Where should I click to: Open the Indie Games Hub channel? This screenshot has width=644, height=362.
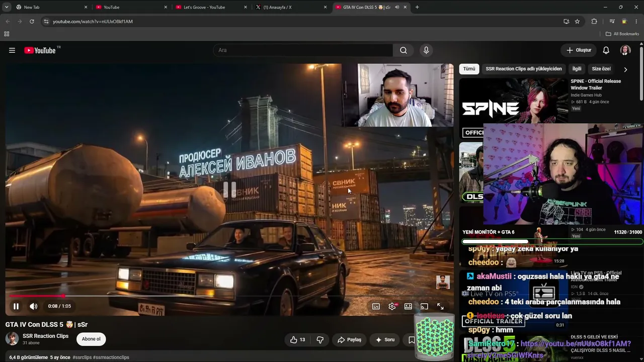(x=586, y=95)
